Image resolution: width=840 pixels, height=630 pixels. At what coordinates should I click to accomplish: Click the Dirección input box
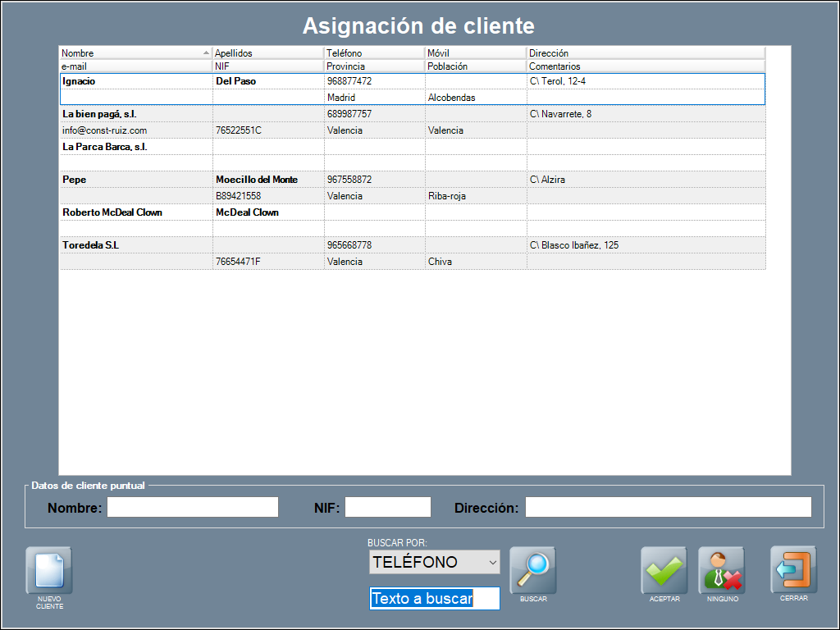[x=668, y=507]
